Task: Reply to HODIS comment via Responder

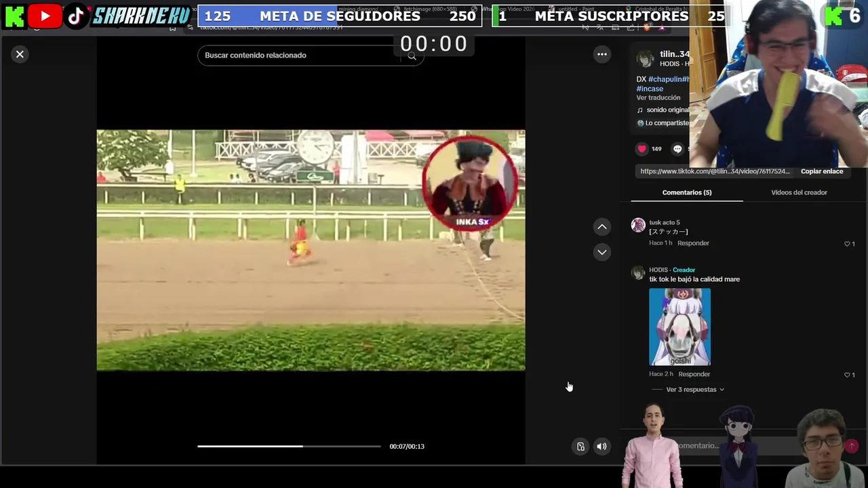Action: coord(694,374)
